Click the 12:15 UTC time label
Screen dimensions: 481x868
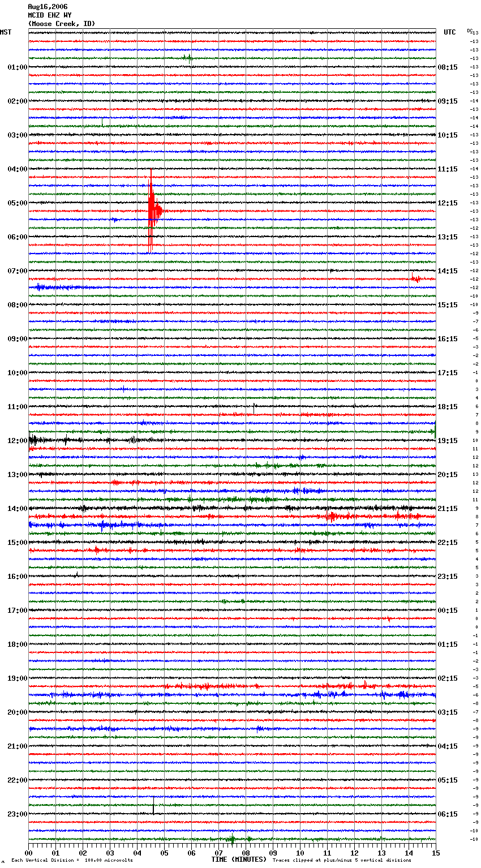[x=448, y=203]
